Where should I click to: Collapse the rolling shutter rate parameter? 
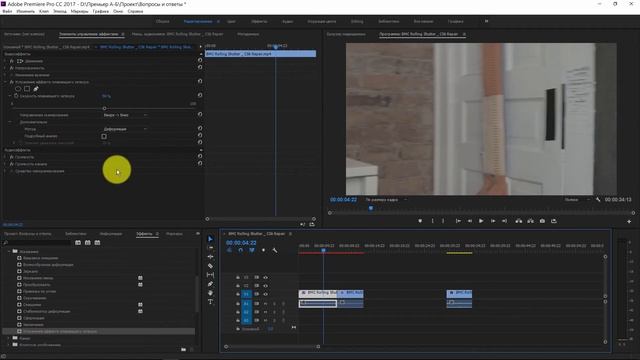[x=10, y=96]
